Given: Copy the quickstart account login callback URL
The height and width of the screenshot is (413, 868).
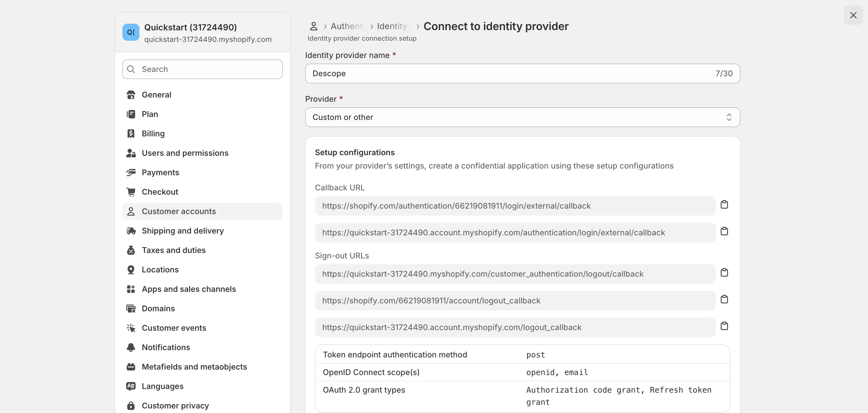Looking at the screenshot, I should click(x=724, y=231).
